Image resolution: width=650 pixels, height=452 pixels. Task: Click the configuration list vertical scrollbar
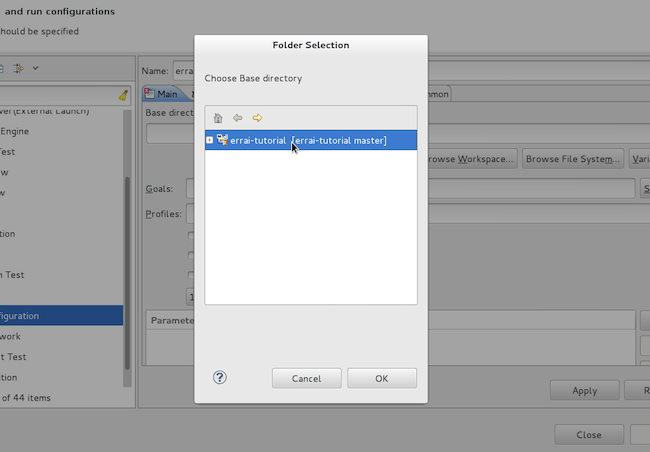(x=127, y=240)
